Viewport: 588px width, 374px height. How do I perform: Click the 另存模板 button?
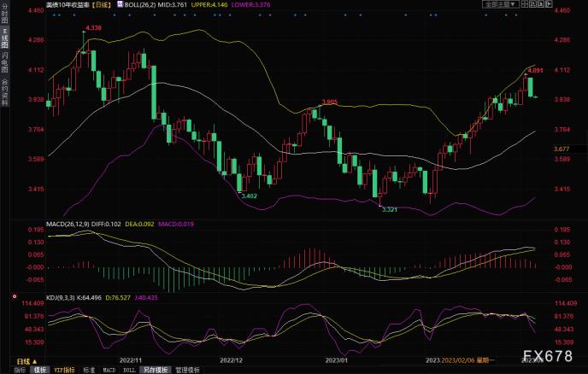(156, 370)
